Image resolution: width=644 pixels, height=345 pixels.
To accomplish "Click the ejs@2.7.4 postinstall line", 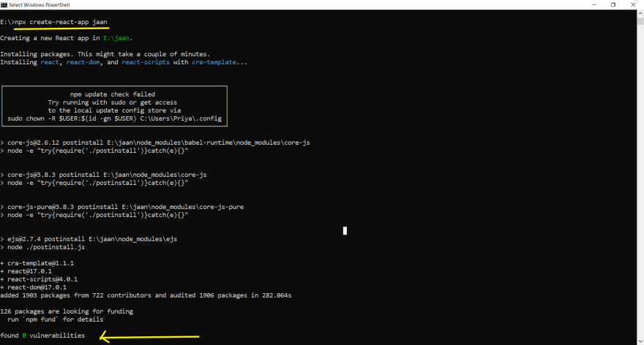I will 89,239.
